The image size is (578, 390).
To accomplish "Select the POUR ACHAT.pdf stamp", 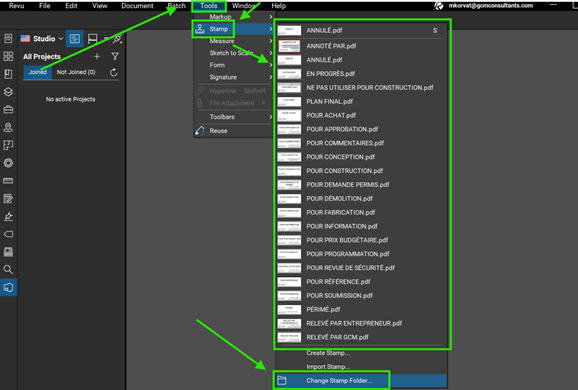I will (360, 115).
